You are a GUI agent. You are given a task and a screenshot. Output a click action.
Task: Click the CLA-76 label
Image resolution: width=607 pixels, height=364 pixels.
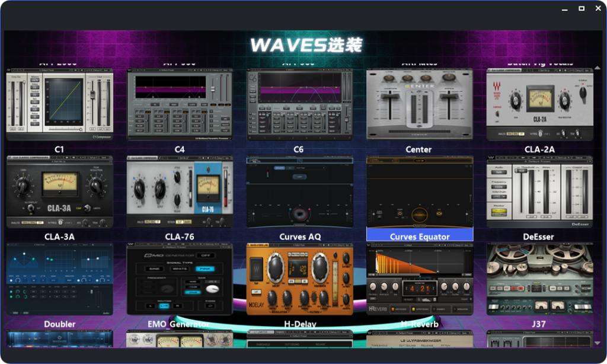point(180,237)
